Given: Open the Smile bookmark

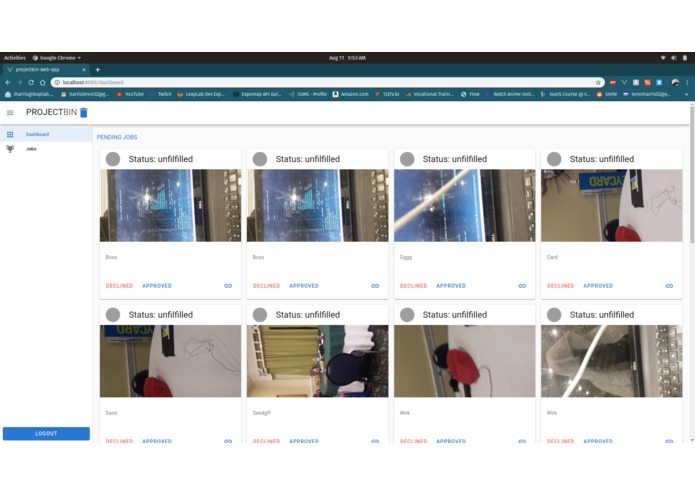Looking at the screenshot, I should tap(607, 94).
